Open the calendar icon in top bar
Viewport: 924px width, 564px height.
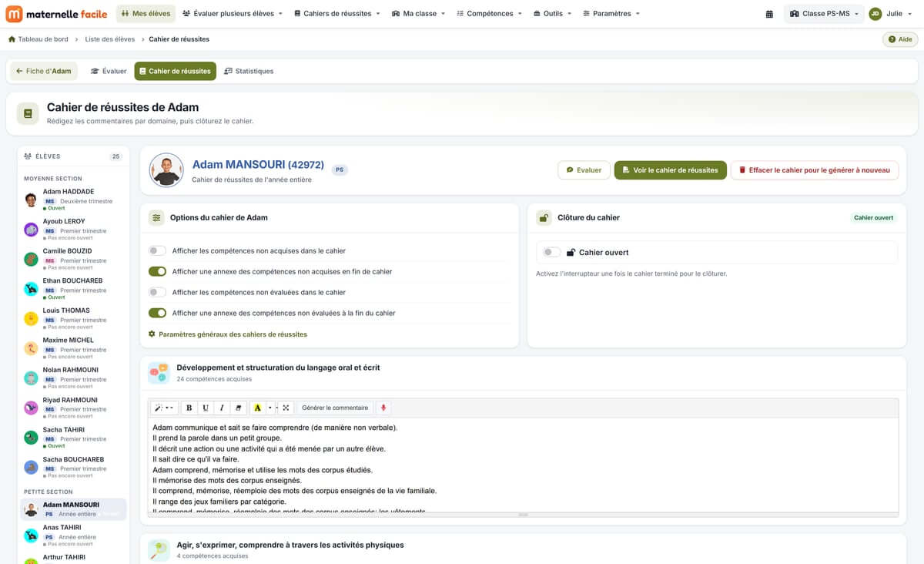point(769,14)
